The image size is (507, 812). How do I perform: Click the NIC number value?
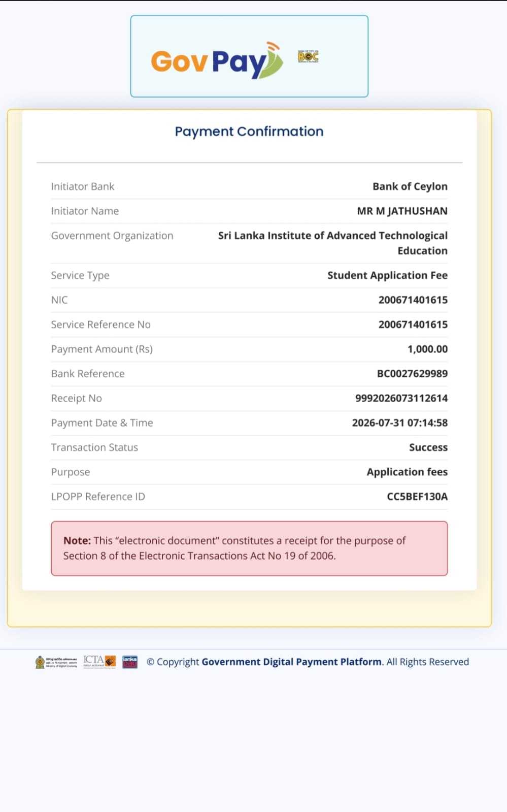[x=413, y=300]
